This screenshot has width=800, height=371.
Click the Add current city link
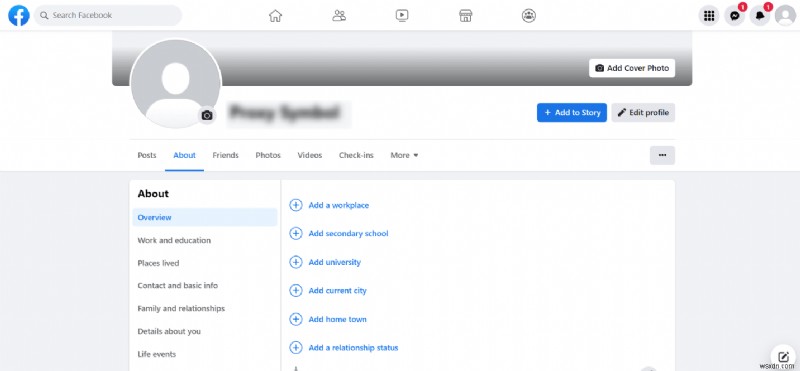[x=338, y=291]
